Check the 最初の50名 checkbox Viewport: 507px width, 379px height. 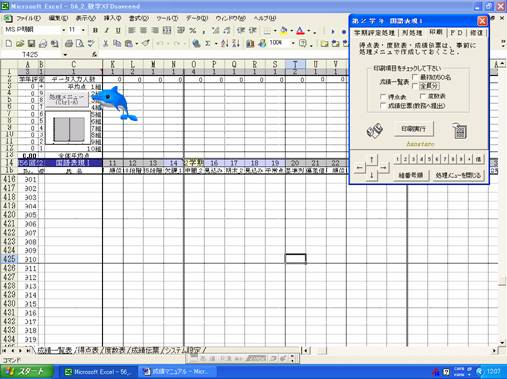pos(415,77)
